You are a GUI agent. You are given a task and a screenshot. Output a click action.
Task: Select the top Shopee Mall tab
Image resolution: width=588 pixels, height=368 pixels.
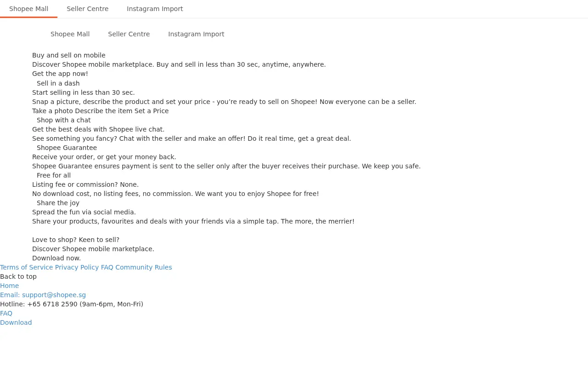[28, 9]
